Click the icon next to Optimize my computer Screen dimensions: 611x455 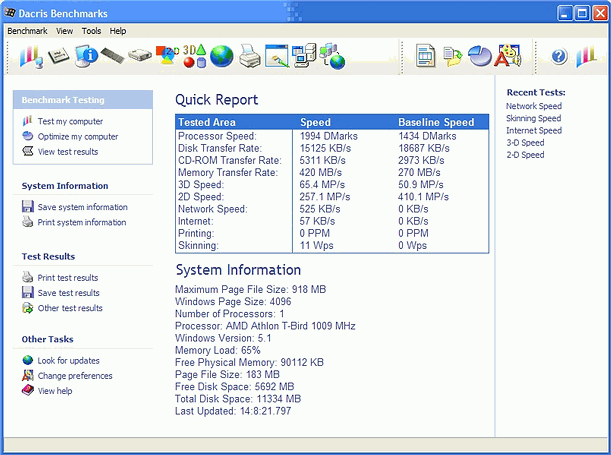tap(27, 136)
